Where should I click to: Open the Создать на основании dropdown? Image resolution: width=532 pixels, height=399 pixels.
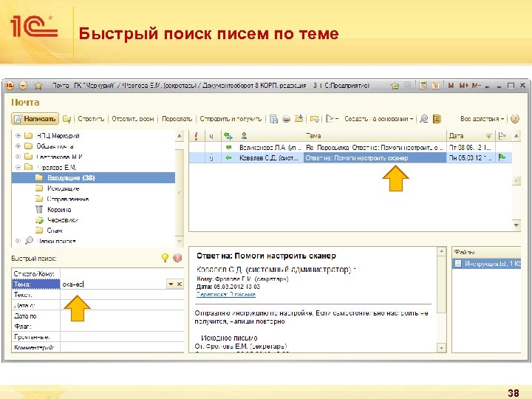coord(379,119)
